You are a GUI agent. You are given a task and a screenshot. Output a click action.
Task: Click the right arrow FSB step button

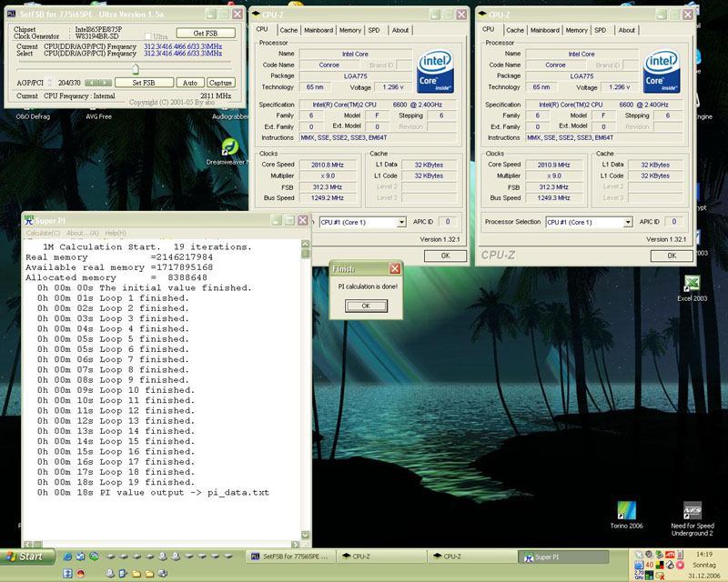coord(105,83)
